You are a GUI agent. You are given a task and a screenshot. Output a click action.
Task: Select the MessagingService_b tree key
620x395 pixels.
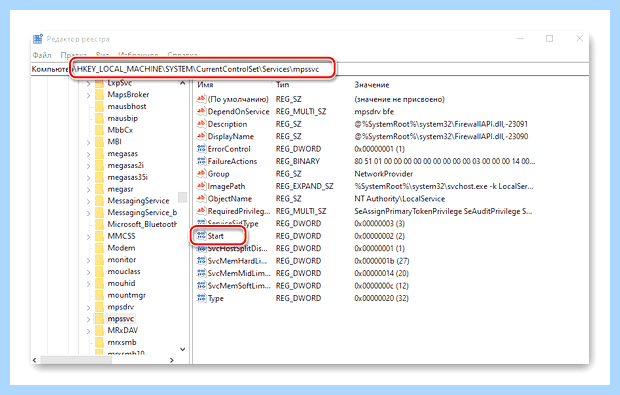tap(142, 213)
